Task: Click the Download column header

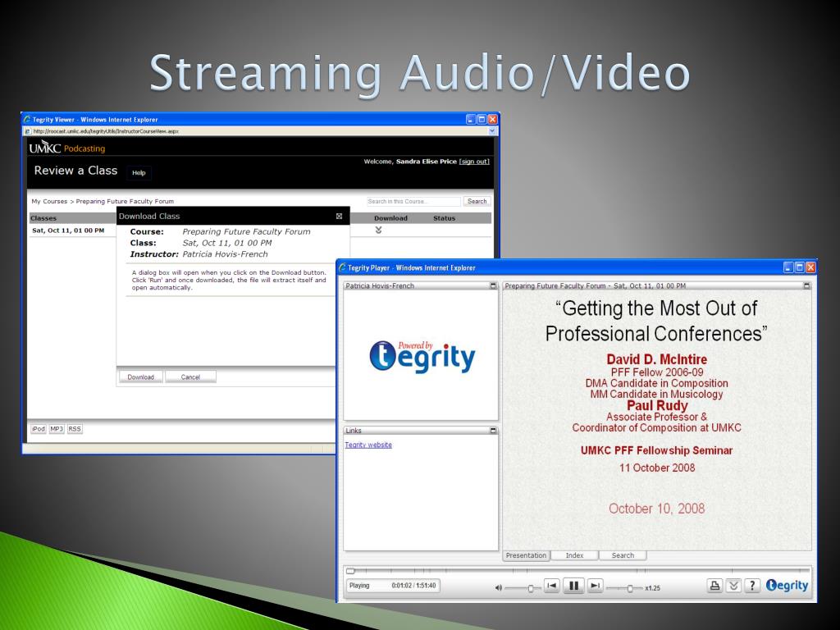Action: [390, 218]
